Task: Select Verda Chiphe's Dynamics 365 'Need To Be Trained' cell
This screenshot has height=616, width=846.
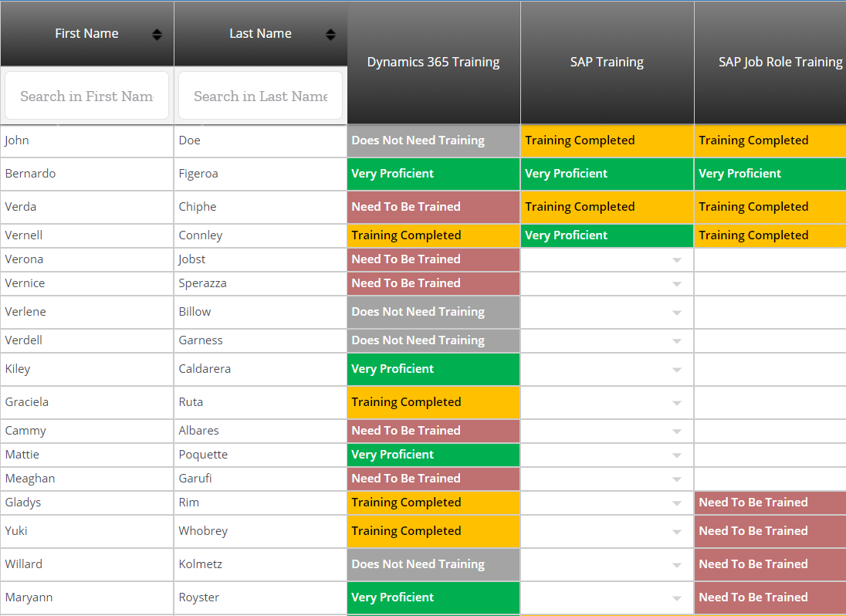Action: pyautogui.click(x=433, y=207)
